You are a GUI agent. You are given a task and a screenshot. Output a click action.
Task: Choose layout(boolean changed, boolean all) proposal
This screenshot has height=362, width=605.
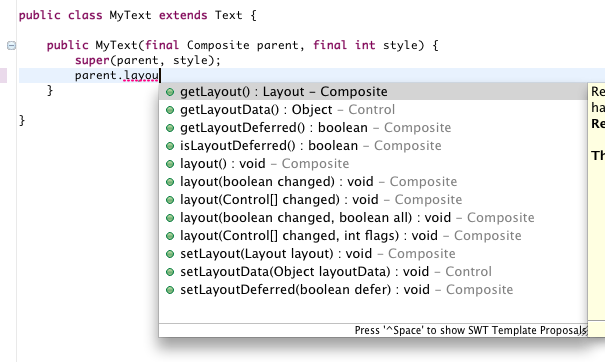(373, 218)
